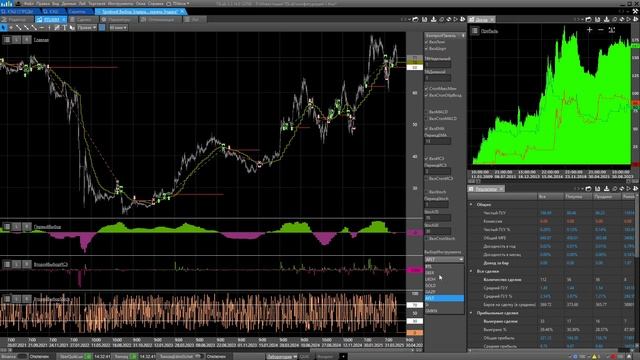This screenshot has width=640, height=360.
Task: Toggle the ВклMACD checkbox
Action: click(x=427, y=112)
